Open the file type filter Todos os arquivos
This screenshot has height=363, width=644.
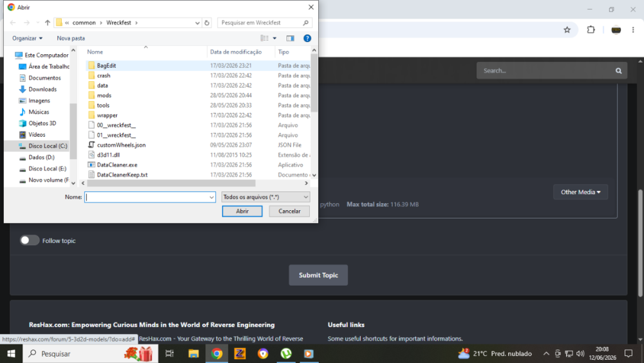tap(266, 197)
